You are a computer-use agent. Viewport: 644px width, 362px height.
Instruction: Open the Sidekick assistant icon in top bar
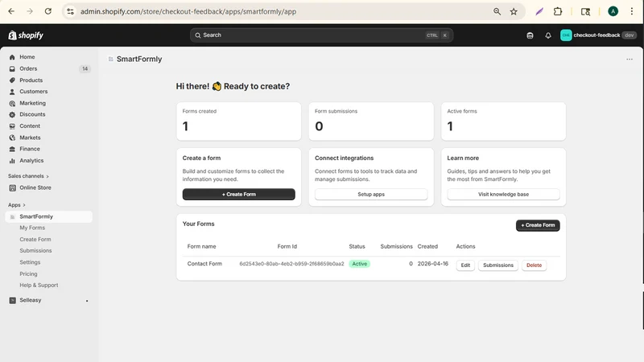pyautogui.click(x=530, y=35)
